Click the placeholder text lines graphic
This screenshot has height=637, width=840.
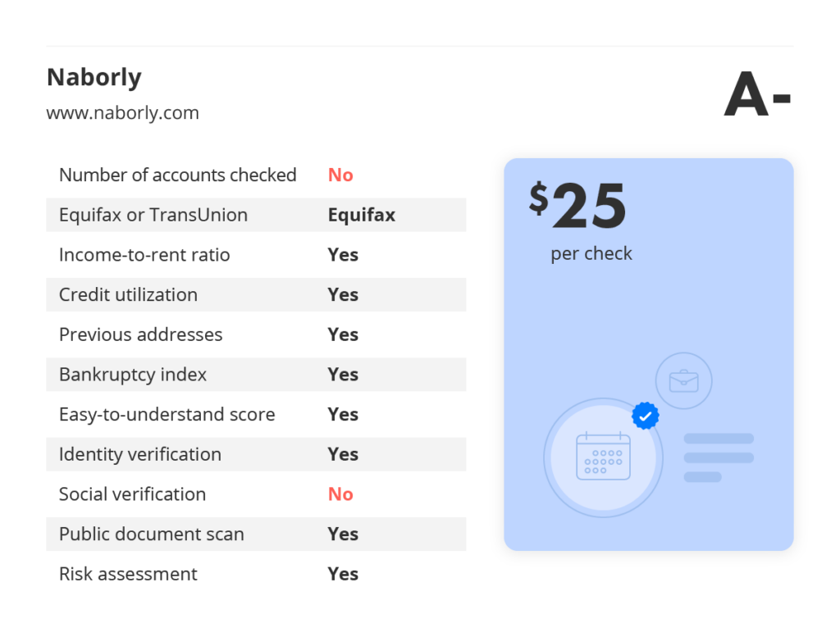pyautogui.click(x=719, y=457)
